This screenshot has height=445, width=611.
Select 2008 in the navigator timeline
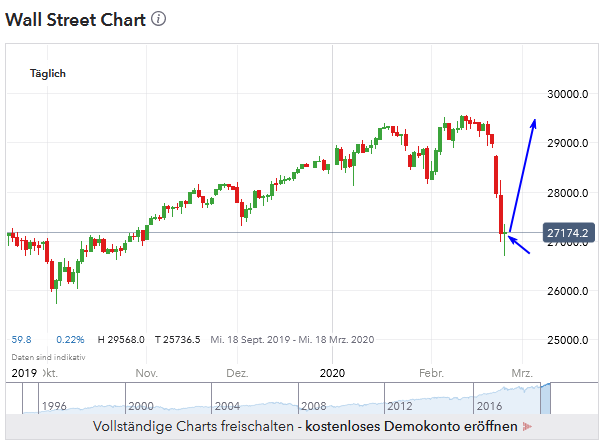[313, 406]
